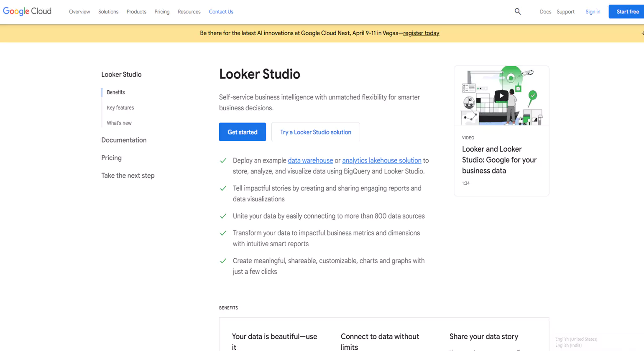Expand the Resources navigation dropdown
The width and height of the screenshot is (644, 351).
pyautogui.click(x=189, y=12)
